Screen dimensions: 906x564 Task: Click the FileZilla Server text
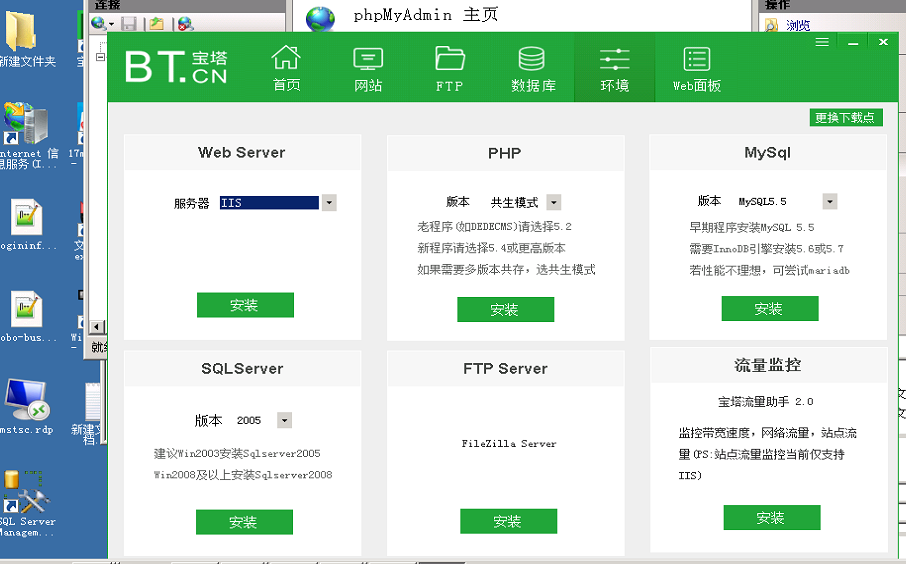coord(508,444)
